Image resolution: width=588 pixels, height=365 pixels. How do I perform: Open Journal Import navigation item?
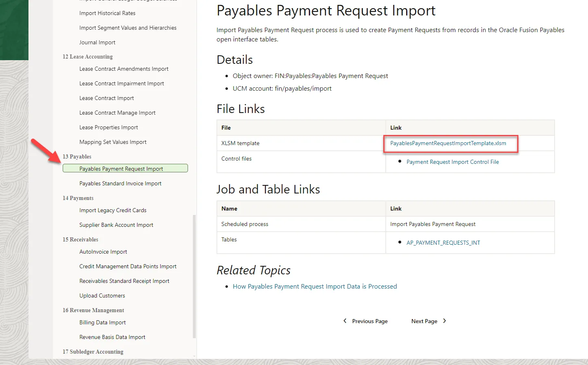pyautogui.click(x=97, y=42)
